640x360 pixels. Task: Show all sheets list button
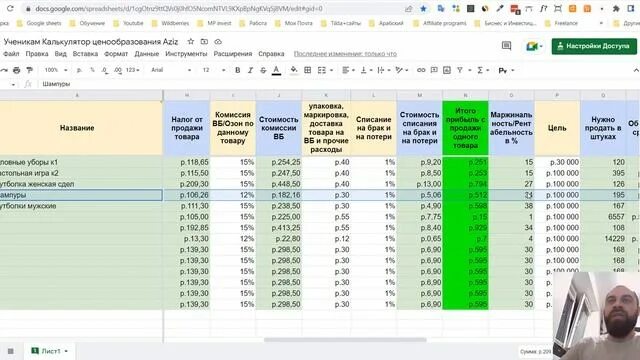(x=11, y=351)
